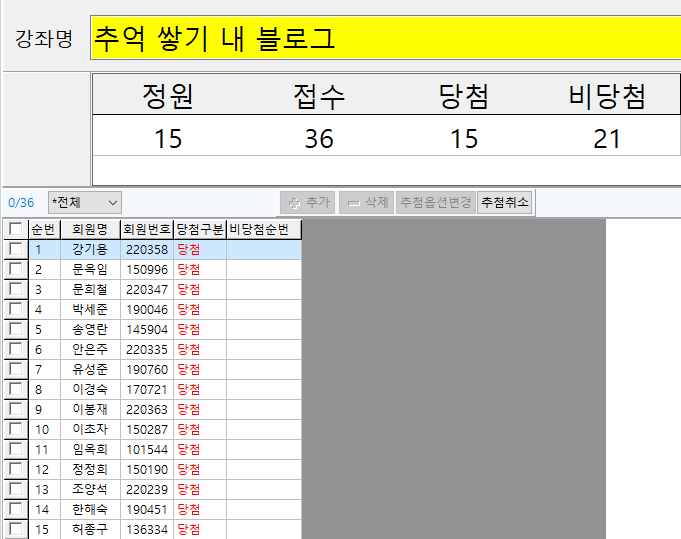The image size is (681, 539).
Task: Click member number 190451
Action: pyautogui.click(x=147, y=509)
